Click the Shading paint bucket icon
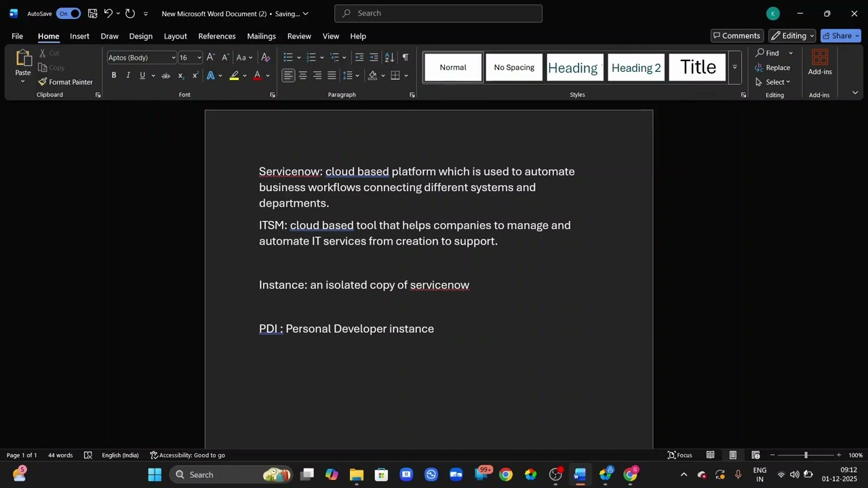Screen dimensions: 868x488 click(x=372, y=75)
